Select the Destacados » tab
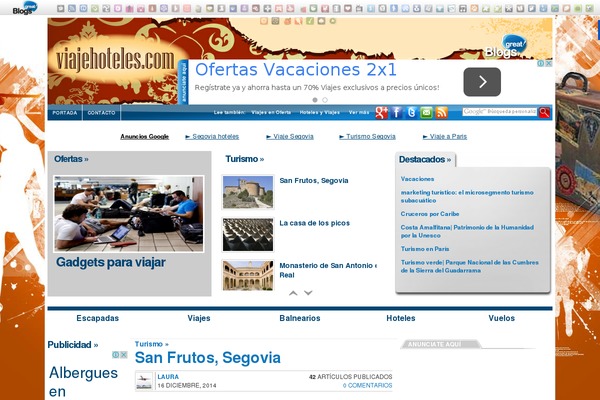This screenshot has height=400, width=600. (425, 159)
